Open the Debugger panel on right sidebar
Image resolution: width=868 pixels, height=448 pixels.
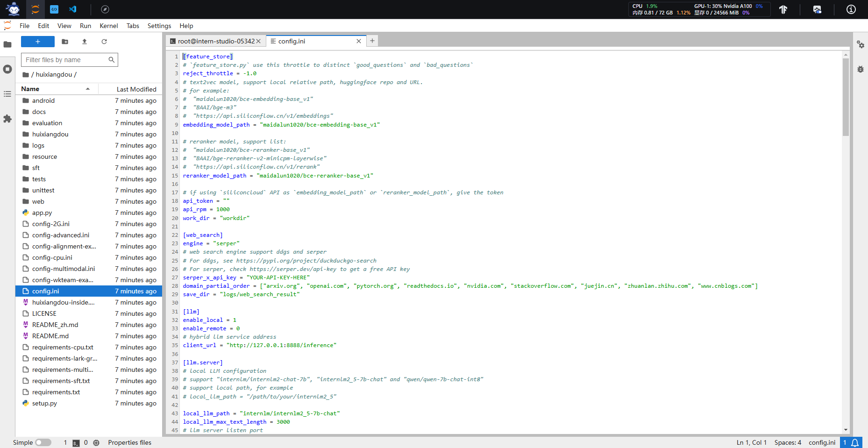pos(861,69)
